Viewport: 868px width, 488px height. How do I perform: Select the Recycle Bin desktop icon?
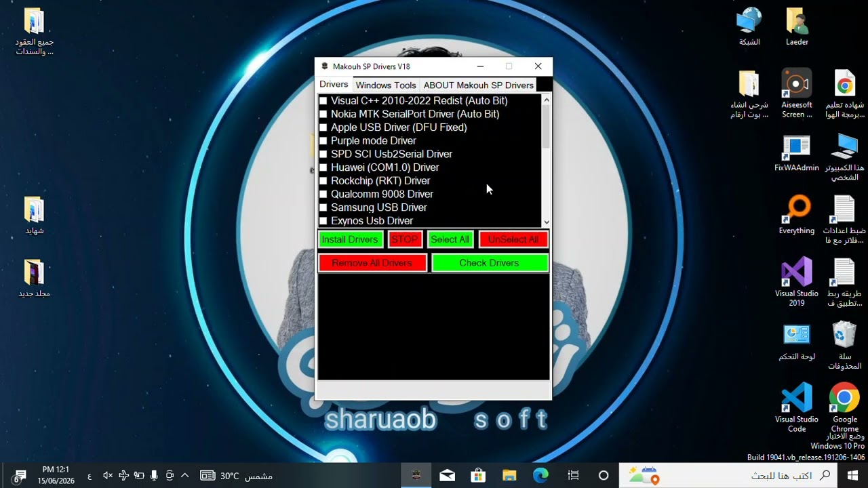pyautogui.click(x=844, y=346)
